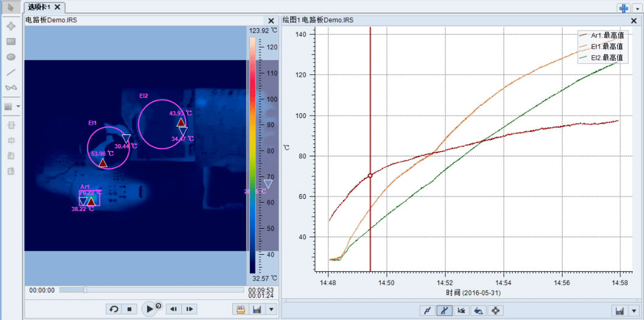644x320 pixels.
Task: Save the plot with disk icon
Action: click(620, 311)
